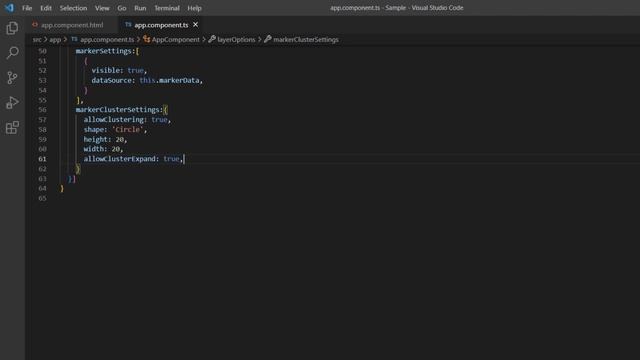Click the markerSettings property on line 50
Screen dimensions: 640x360
tap(104, 51)
